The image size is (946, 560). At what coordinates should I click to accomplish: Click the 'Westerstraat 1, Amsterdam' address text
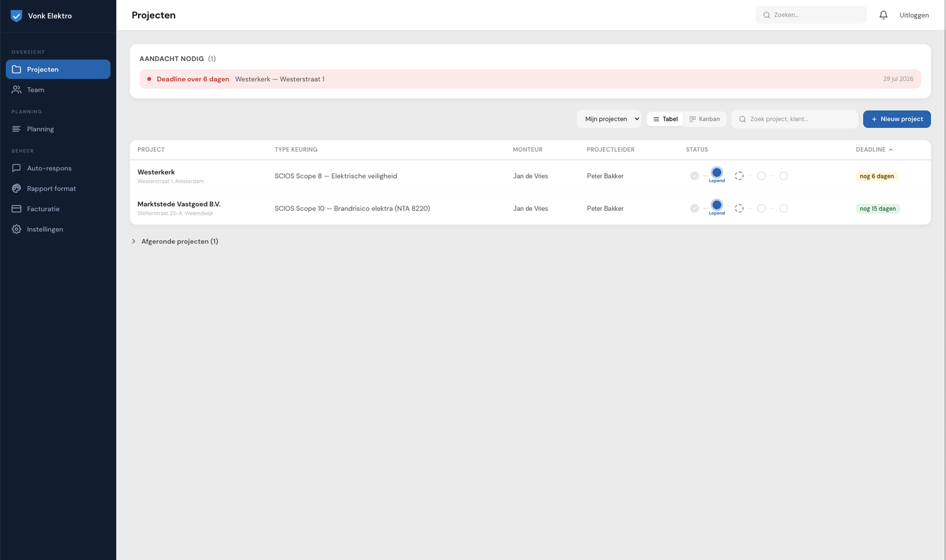[171, 182]
